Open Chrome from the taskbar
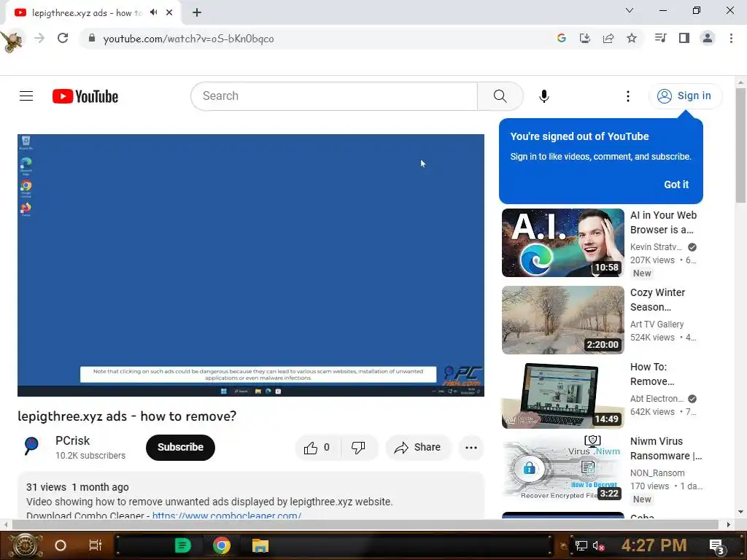The height and width of the screenshot is (560, 747). point(222,545)
